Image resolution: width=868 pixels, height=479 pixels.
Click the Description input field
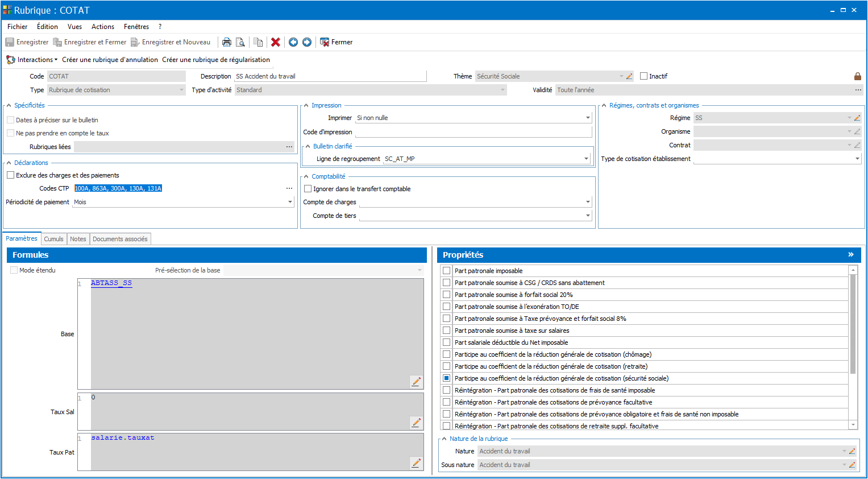(330, 76)
